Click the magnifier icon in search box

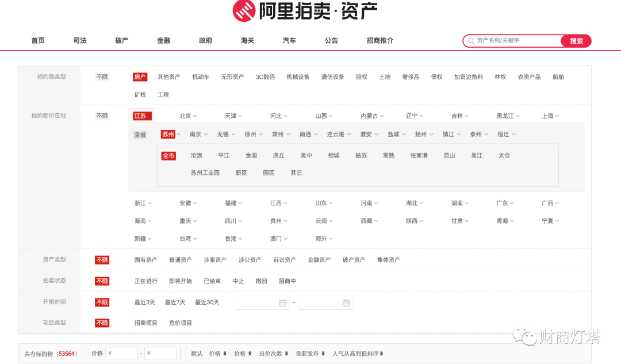471,41
